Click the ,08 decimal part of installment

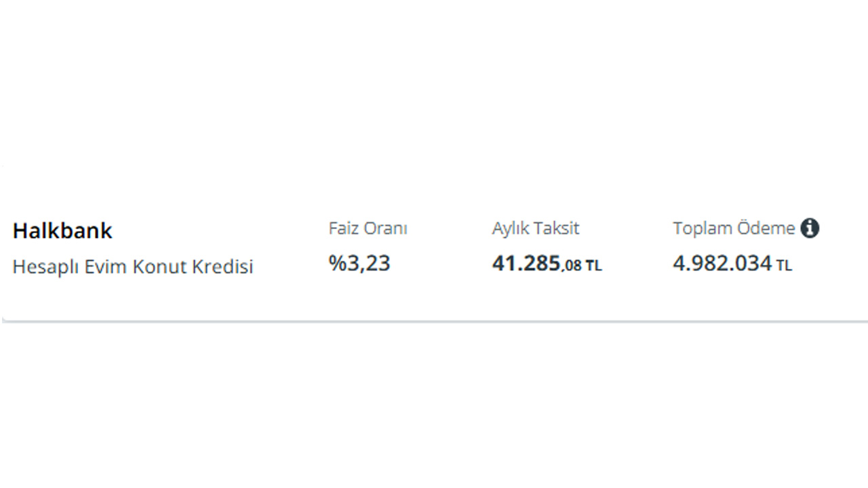(572, 266)
